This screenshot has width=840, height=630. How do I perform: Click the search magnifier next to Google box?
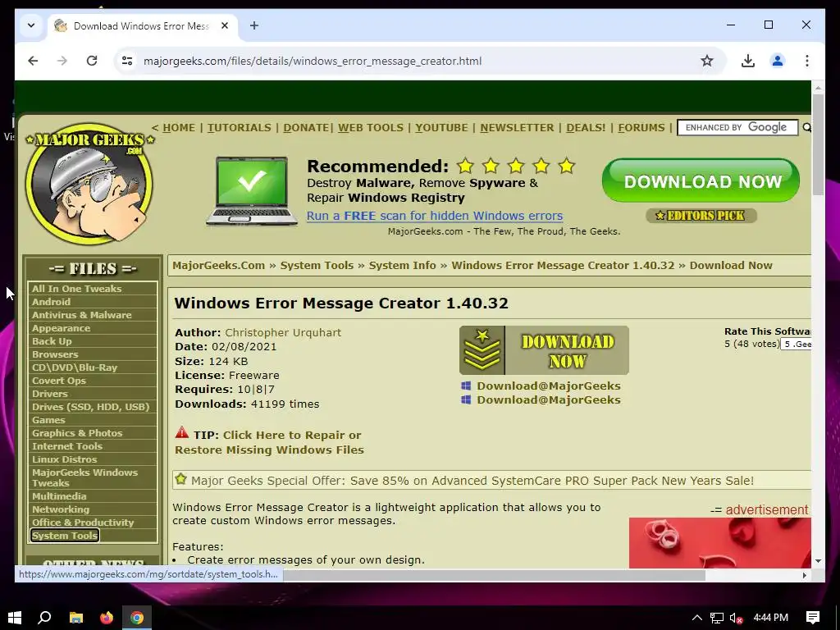[x=806, y=127]
